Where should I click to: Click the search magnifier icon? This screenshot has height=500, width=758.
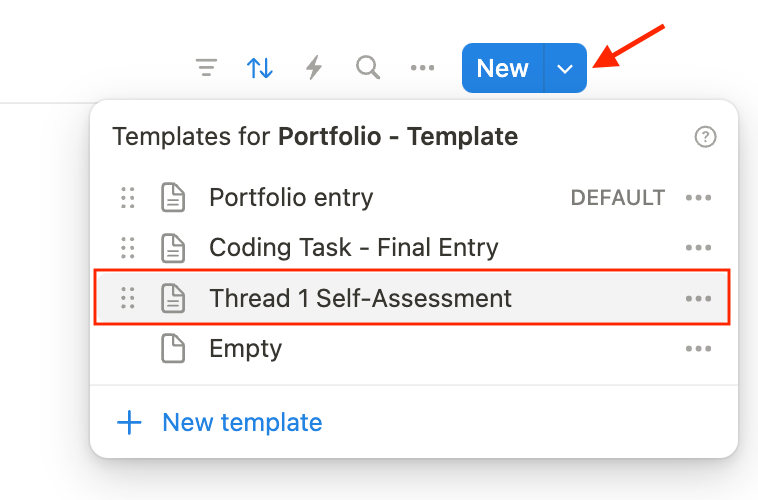pyautogui.click(x=368, y=68)
